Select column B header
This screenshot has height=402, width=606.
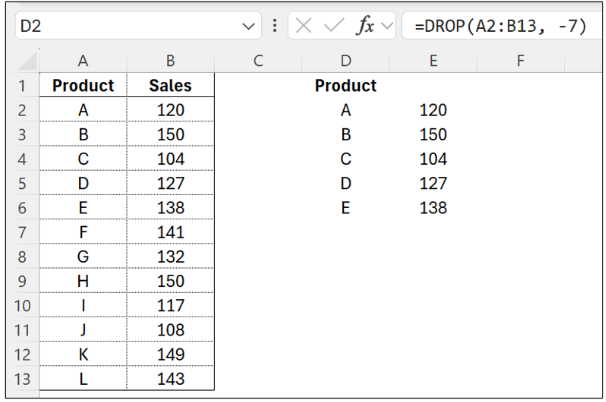170,61
